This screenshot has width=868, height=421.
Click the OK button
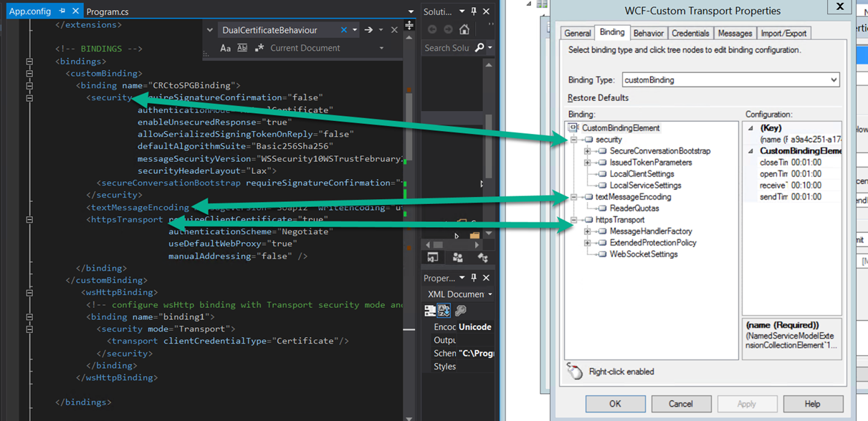615,404
